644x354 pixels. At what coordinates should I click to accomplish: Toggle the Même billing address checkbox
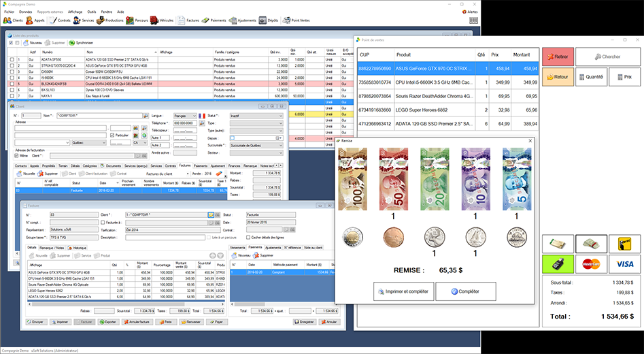(16, 156)
